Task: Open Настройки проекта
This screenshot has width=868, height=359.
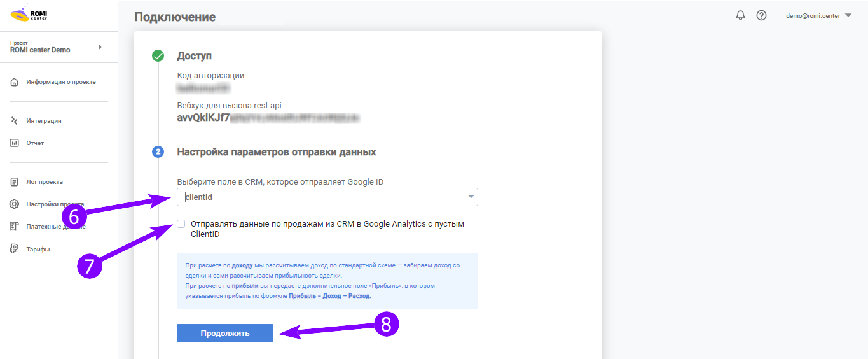Action: click(x=55, y=204)
